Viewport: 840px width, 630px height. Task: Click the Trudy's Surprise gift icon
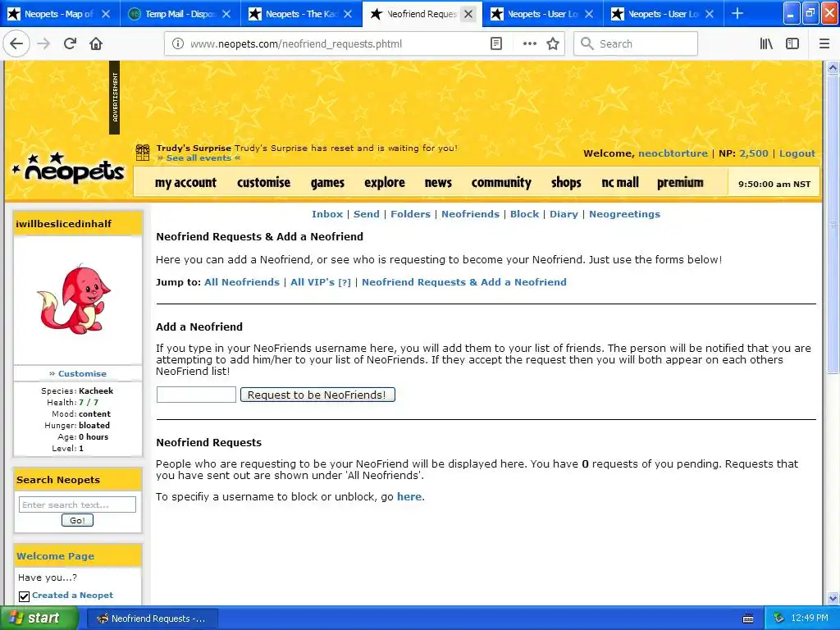click(x=143, y=153)
